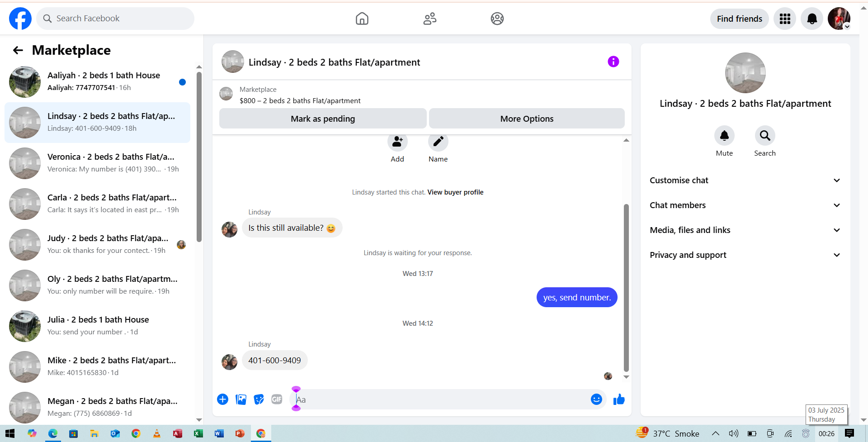The width and height of the screenshot is (868, 442).
Task: Go back with the Marketplace arrow
Action: [x=18, y=50]
